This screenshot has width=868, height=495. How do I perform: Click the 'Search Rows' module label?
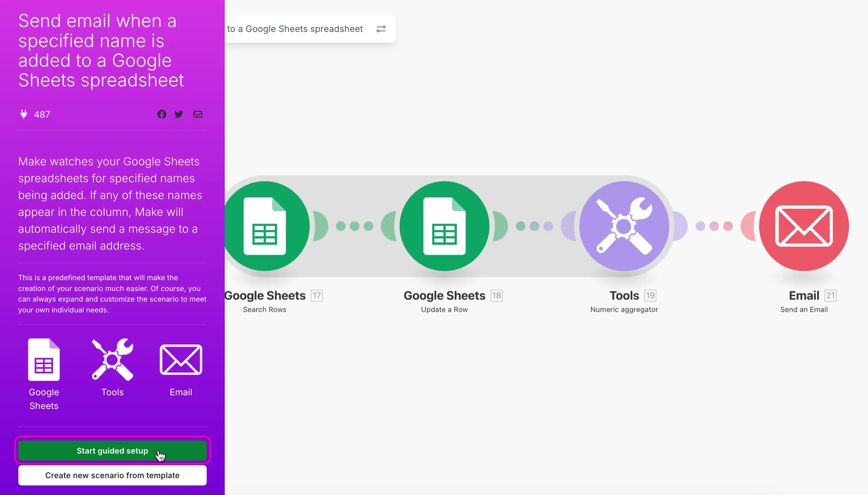(x=265, y=310)
